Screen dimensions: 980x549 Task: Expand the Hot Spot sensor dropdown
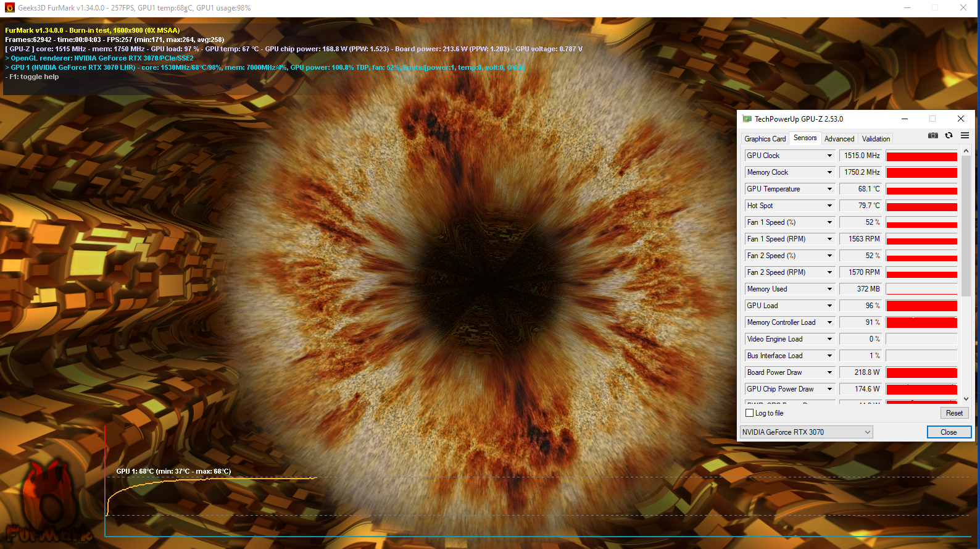tap(829, 206)
